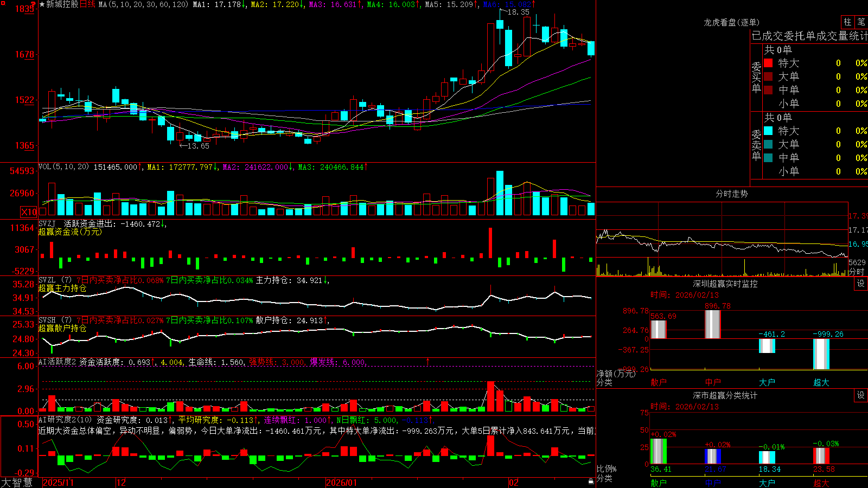Click the 中户 bar showing 896.78

(x=713, y=324)
